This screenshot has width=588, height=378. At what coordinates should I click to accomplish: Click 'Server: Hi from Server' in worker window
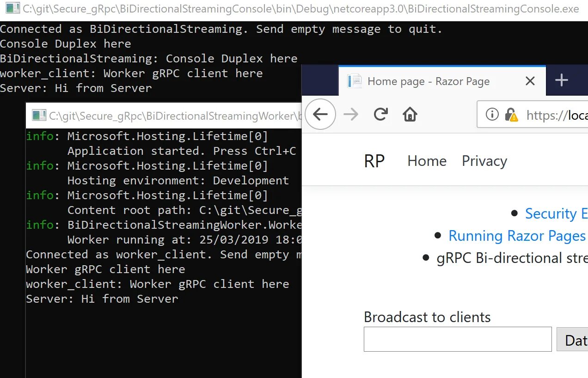tap(102, 299)
